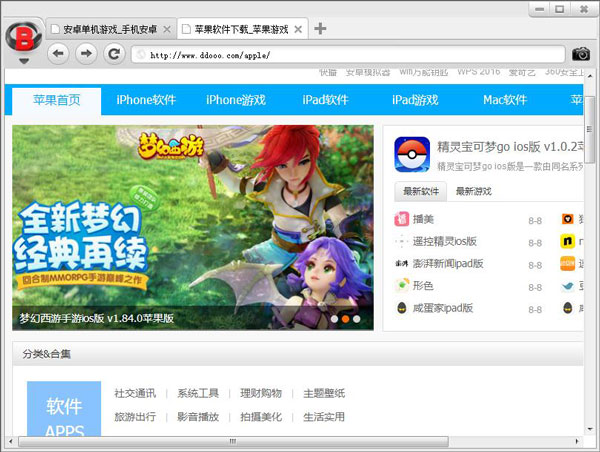Open banner caption 梦幻西游手游ios版 link

97,318
